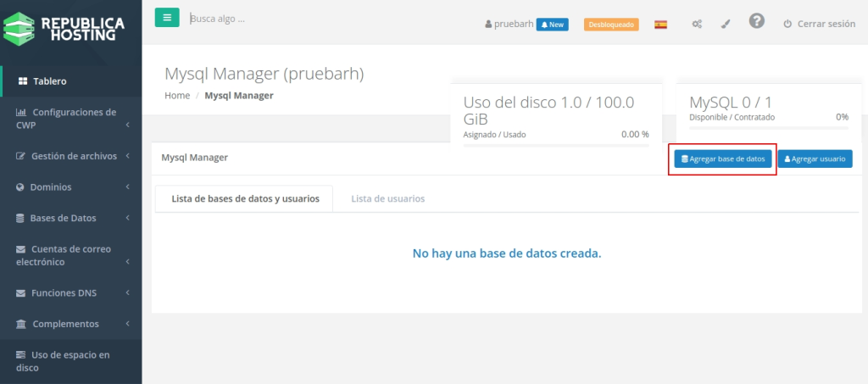The image size is (868, 384).
Task: Click the Agregar base de datos button
Action: 723,159
